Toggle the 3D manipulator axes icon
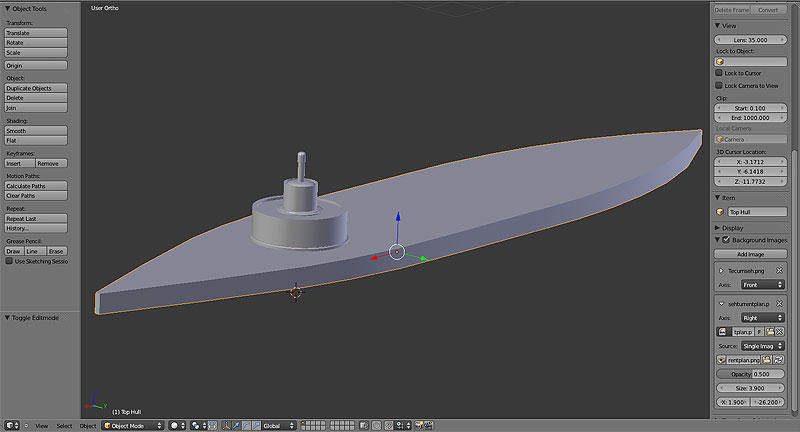Viewport: 800px width, 432px height. (x=227, y=425)
